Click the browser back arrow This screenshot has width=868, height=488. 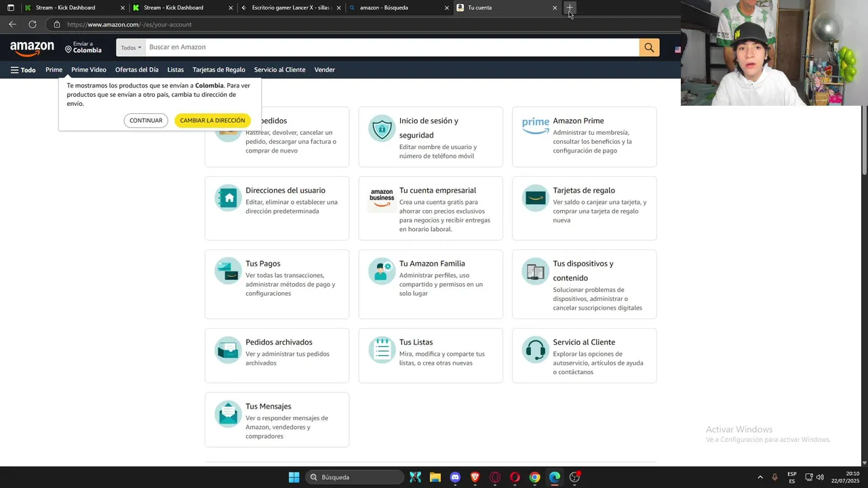(x=12, y=24)
